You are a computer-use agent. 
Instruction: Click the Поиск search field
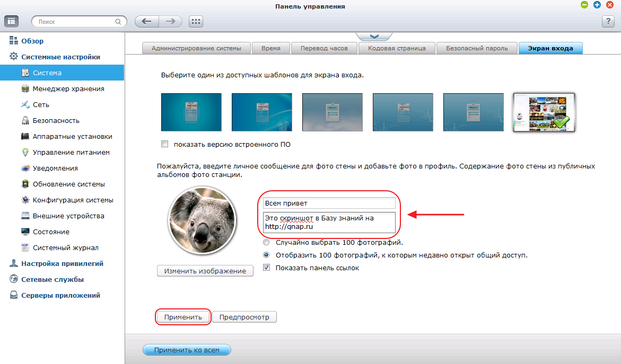pyautogui.click(x=79, y=21)
